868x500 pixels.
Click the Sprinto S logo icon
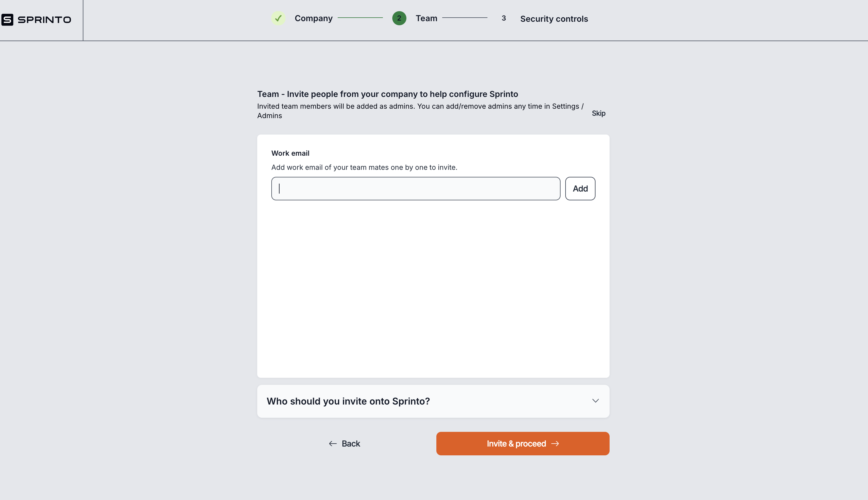[x=7, y=20]
